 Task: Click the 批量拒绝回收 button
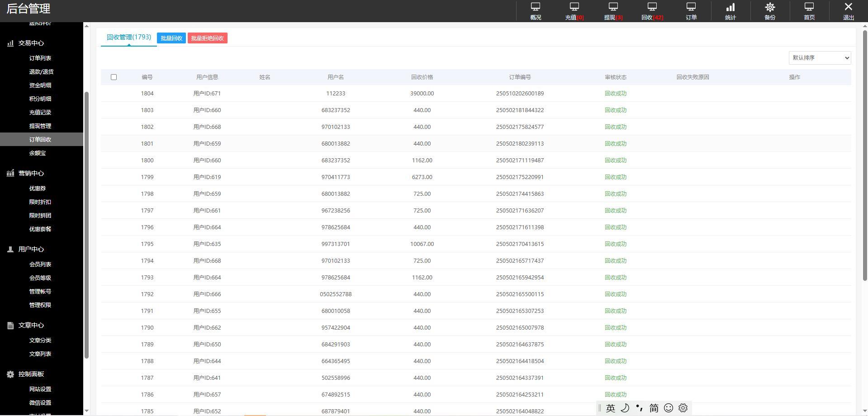(208, 38)
